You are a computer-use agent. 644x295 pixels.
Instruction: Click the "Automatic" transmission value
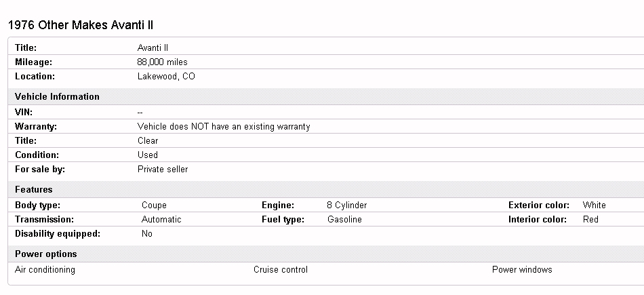pos(161,220)
